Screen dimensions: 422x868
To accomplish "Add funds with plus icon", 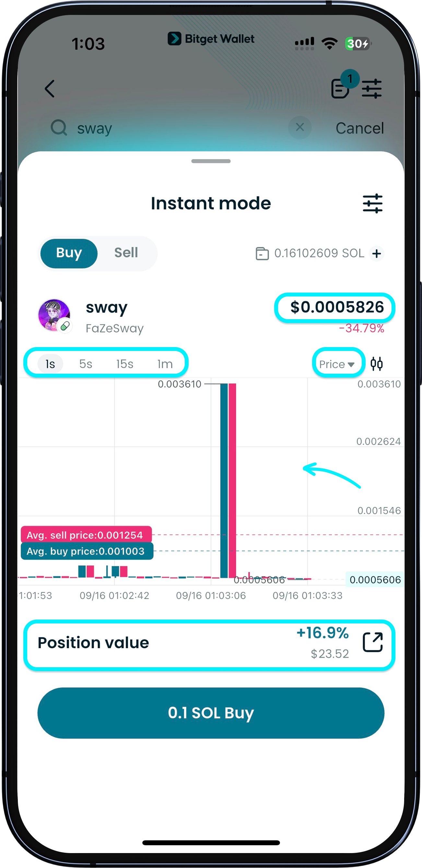I will point(377,253).
